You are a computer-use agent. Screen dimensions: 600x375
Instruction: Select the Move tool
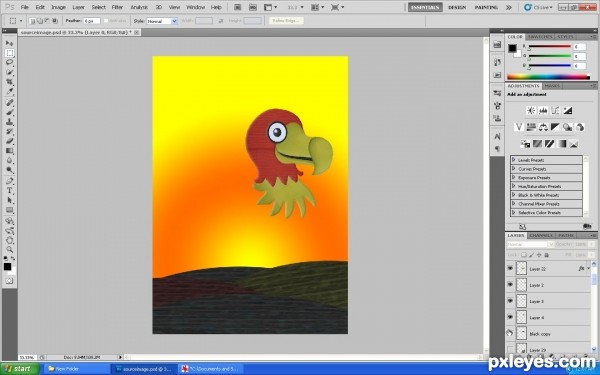pyautogui.click(x=10, y=43)
